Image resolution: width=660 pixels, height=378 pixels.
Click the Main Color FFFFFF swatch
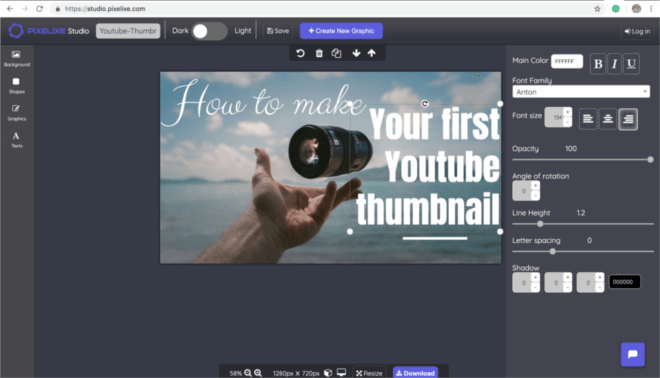coord(567,61)
